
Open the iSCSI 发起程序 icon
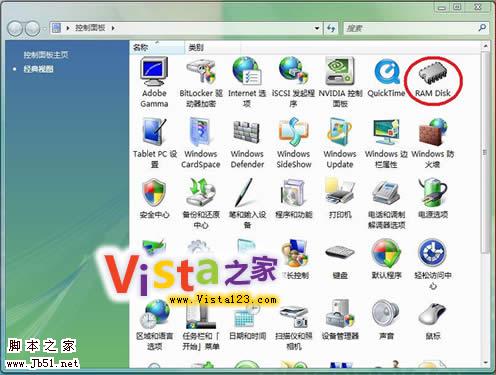point(293,71)
